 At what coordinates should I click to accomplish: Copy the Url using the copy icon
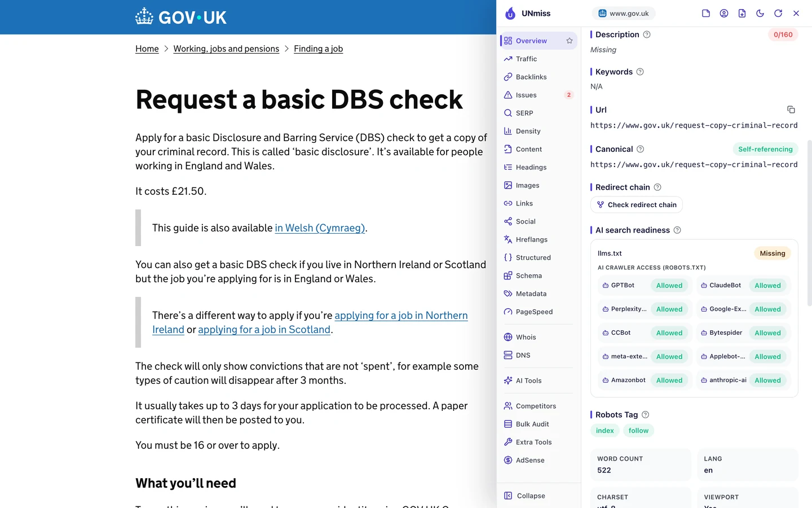pyautogui.click(x=791, y=110)
